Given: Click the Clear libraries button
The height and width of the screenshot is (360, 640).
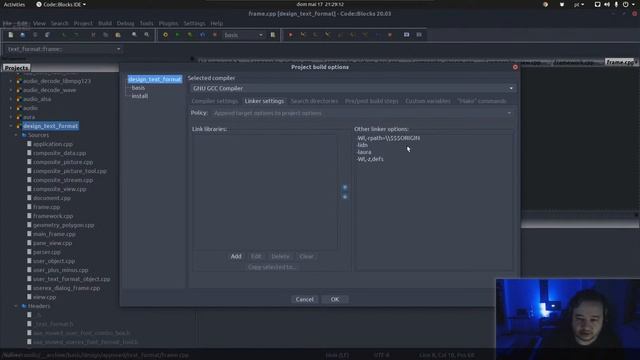Looking at the screenshot, I should tap(307, 256).
